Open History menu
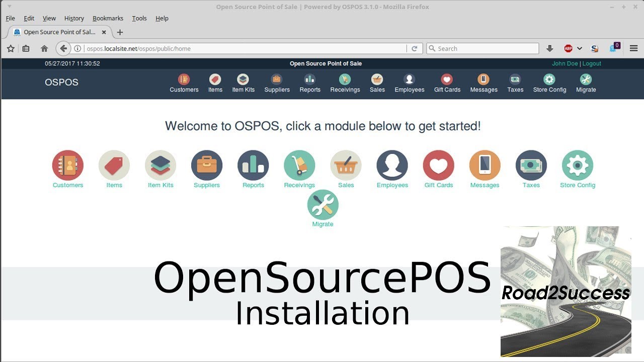 [74, 18]
